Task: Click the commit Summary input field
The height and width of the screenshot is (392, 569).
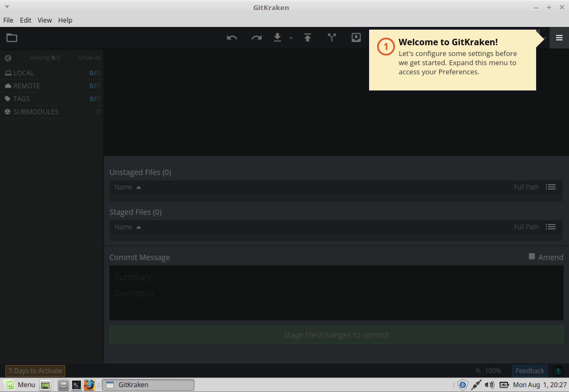Action: click(336, 277)
